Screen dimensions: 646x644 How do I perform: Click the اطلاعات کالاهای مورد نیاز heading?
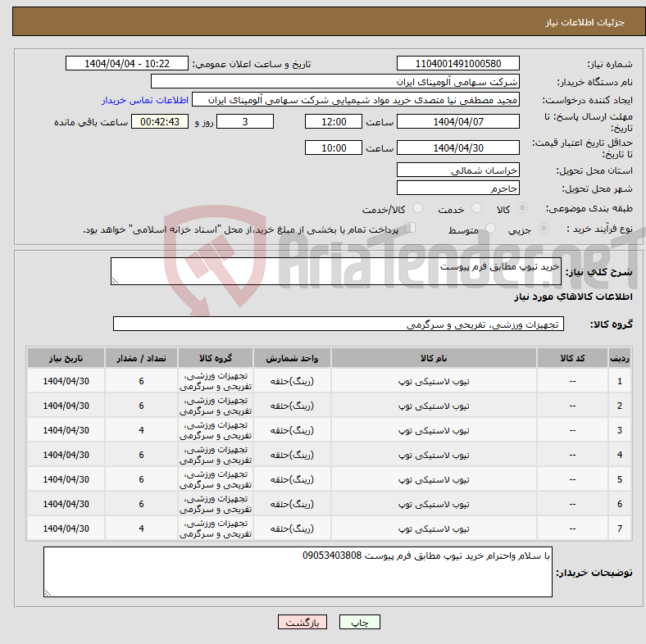pos(573,297)
